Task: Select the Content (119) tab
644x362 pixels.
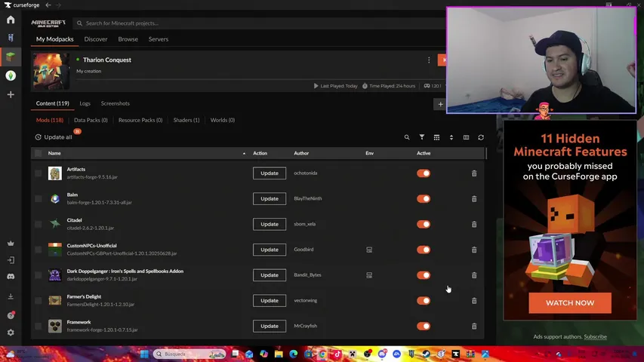Action: (53, 103)
